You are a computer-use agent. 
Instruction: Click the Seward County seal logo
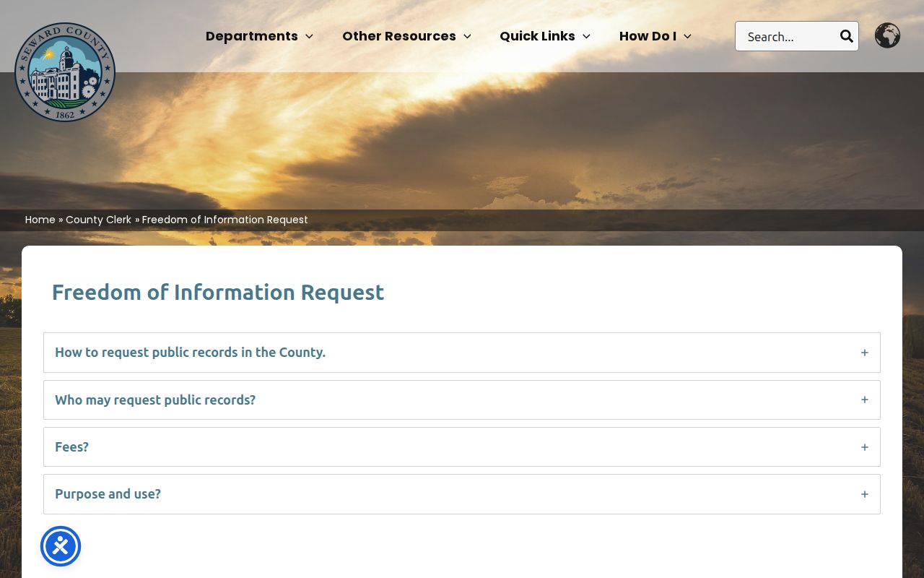65,72
